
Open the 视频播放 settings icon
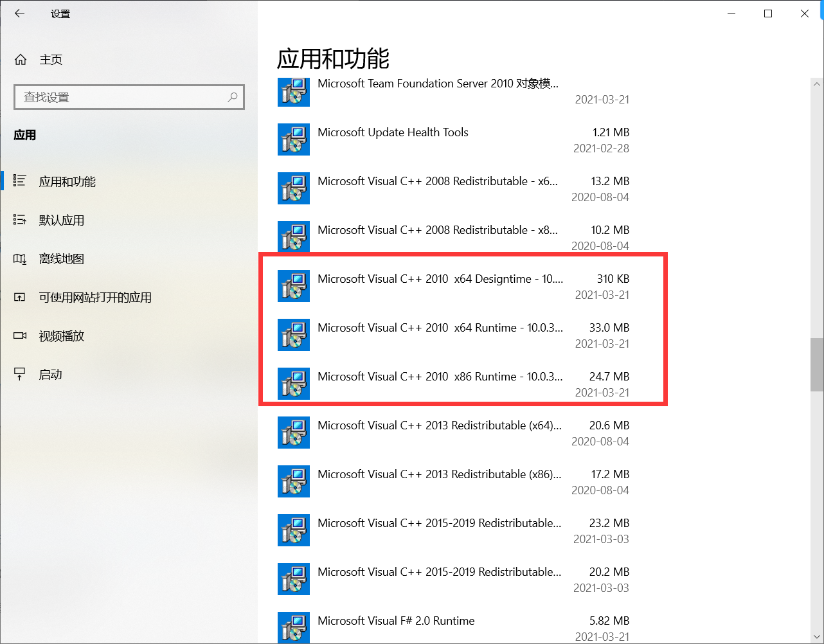[x=20, y=335]
